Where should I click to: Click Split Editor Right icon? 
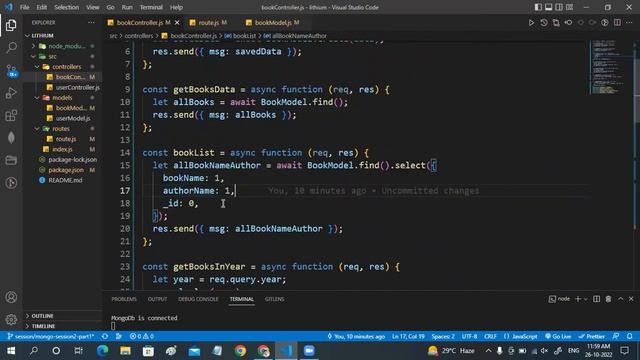click(617, 22)
